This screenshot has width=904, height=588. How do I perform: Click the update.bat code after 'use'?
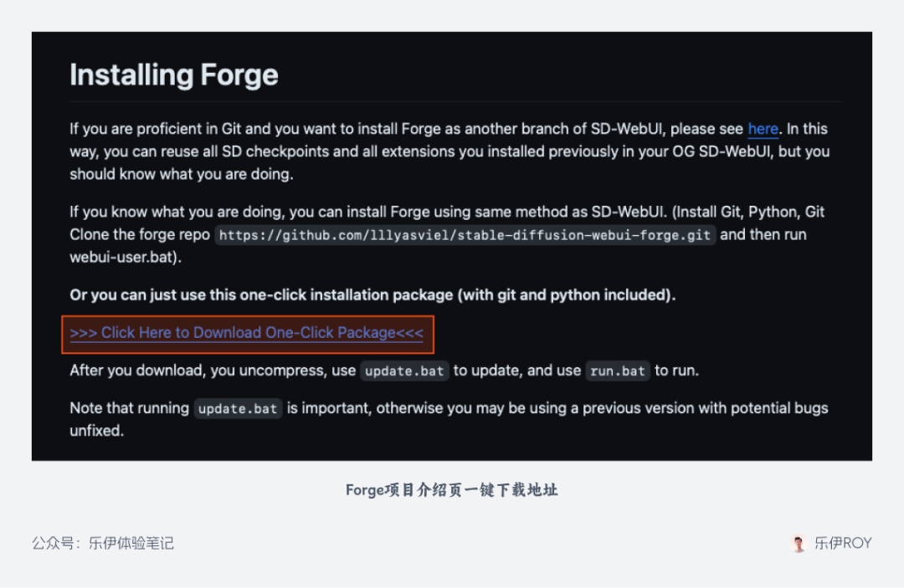click(x=404, y=371)
